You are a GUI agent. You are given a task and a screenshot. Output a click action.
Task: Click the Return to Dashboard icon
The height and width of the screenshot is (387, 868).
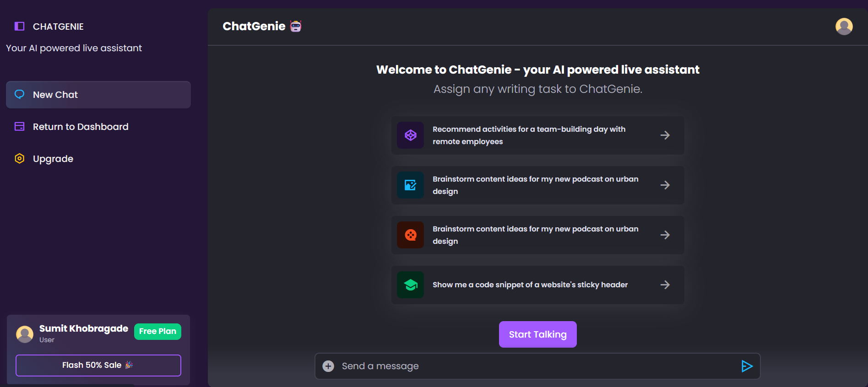(x=19, y=126)
